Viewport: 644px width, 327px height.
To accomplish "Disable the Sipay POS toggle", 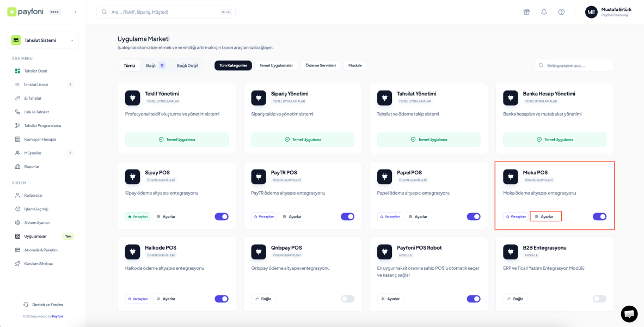I will point(222,216).
